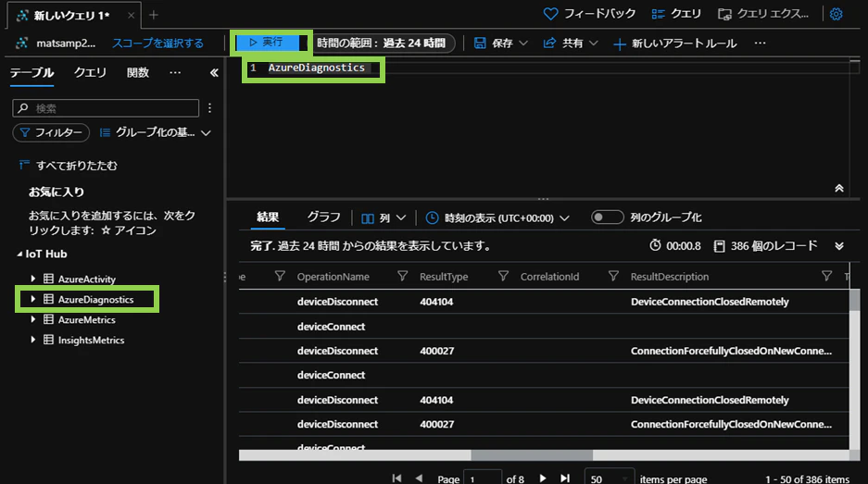Switch to the sidebar クエリ tab

coord(90,72)
